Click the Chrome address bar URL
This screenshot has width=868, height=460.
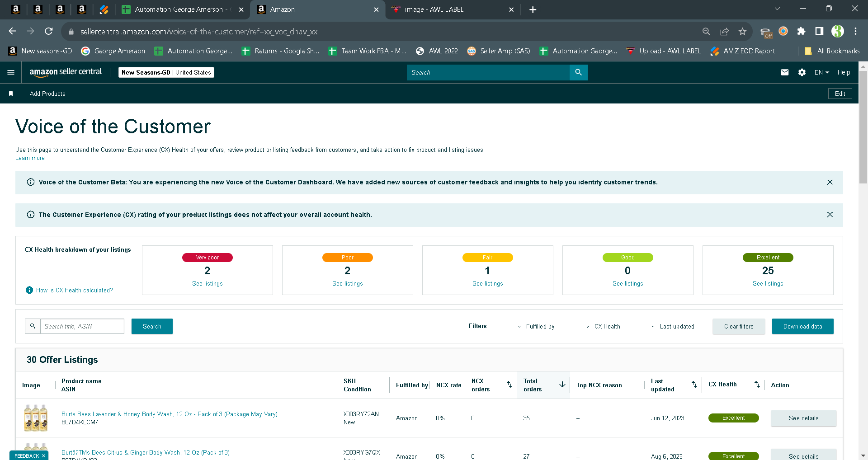[199, 32]
